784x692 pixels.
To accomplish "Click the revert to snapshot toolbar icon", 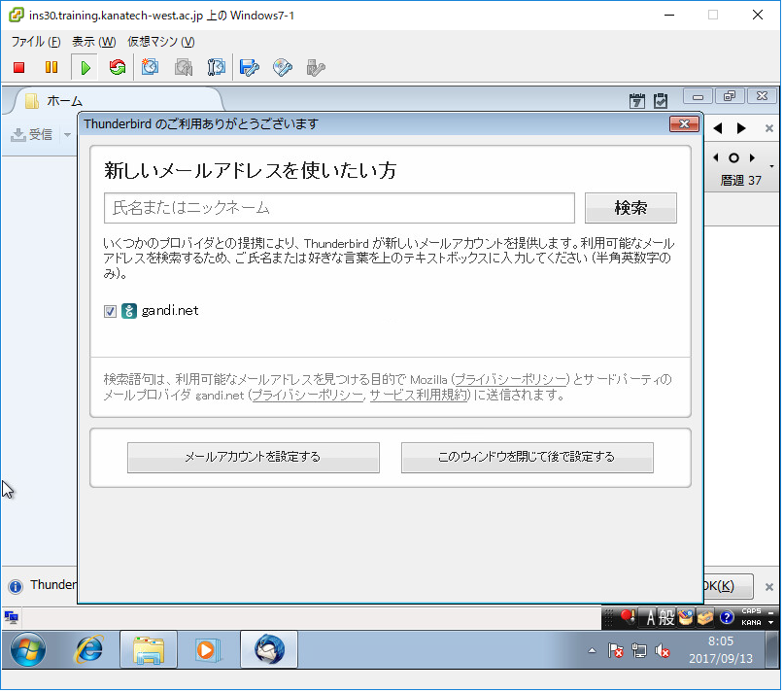I will 184,68.
